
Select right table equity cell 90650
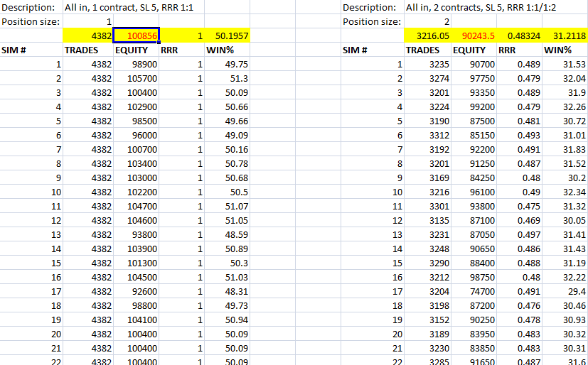pyautogui.click(x=474, y=249)
